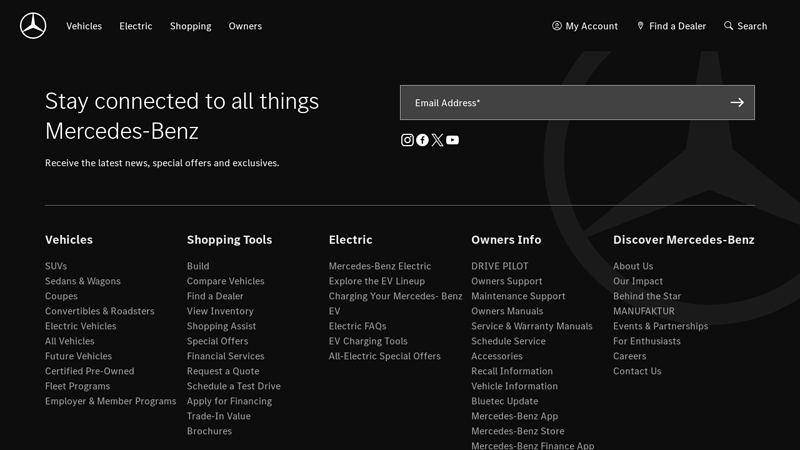Open Mercedes-Benz Store link
800x450 pixels.
(517, 431)
